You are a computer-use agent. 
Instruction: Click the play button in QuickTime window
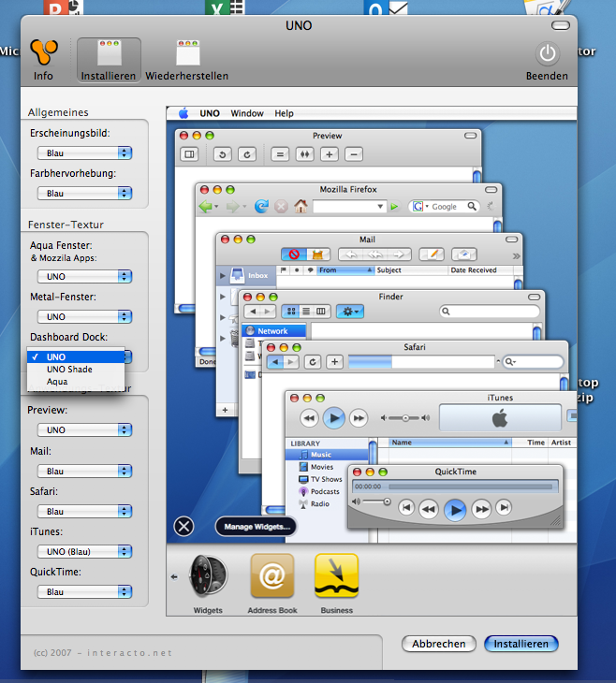pos(455,509)
